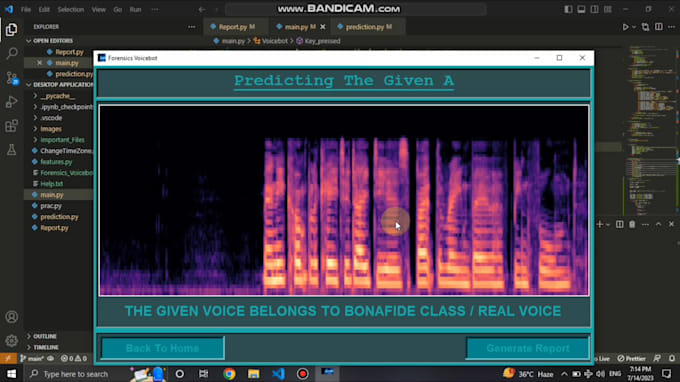The image size is (680, 382).
Task: Open volume speaker icon in system tray
Action: [x=601, y=374]
